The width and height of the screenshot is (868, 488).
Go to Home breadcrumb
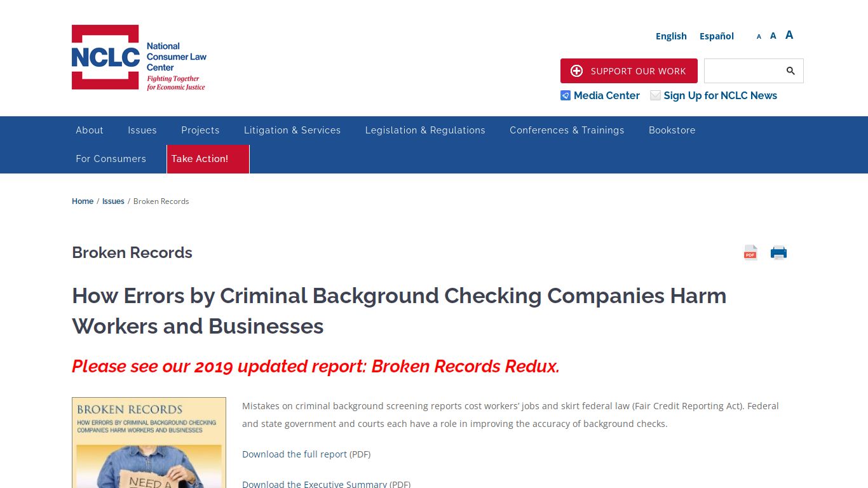pyautogui.click(x=83, y=201)
